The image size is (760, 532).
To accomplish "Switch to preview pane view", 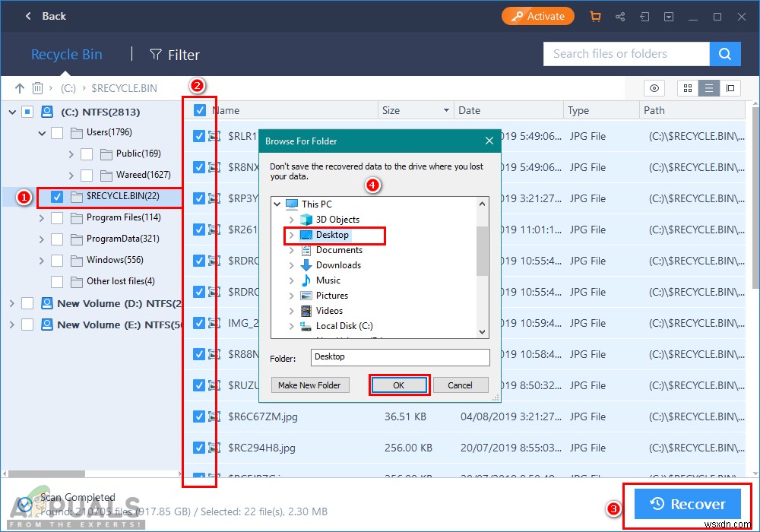I will [730, 88].
